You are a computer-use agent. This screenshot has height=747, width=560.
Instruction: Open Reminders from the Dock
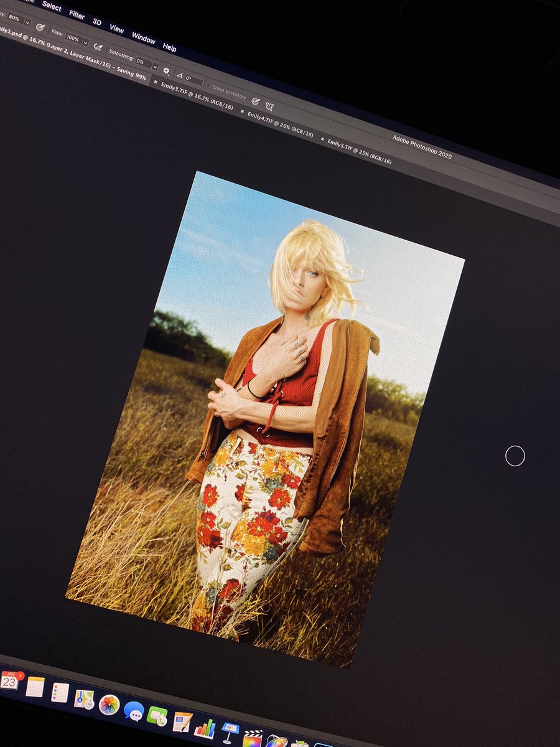click(x=60, y=692)
